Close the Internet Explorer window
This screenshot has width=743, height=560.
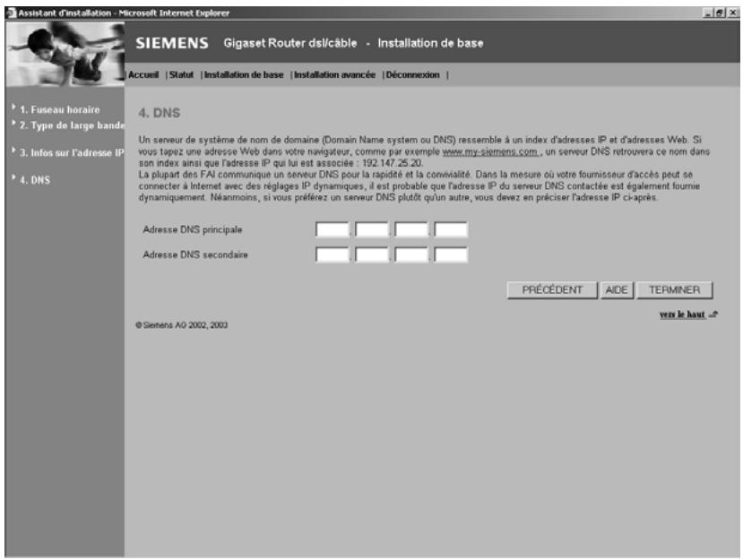tap(732, 13)
